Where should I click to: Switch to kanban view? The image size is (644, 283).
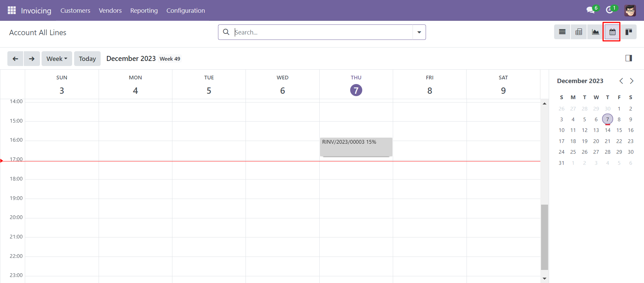629,32
